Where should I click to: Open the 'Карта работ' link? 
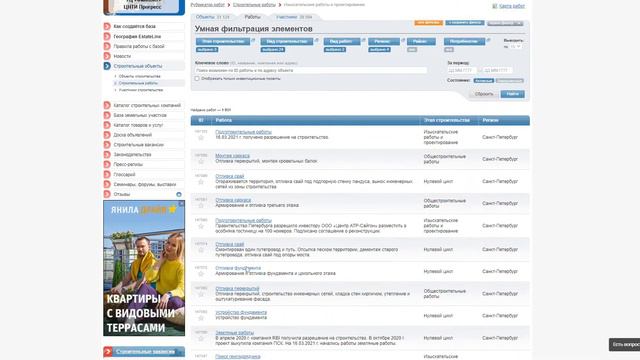512,6
